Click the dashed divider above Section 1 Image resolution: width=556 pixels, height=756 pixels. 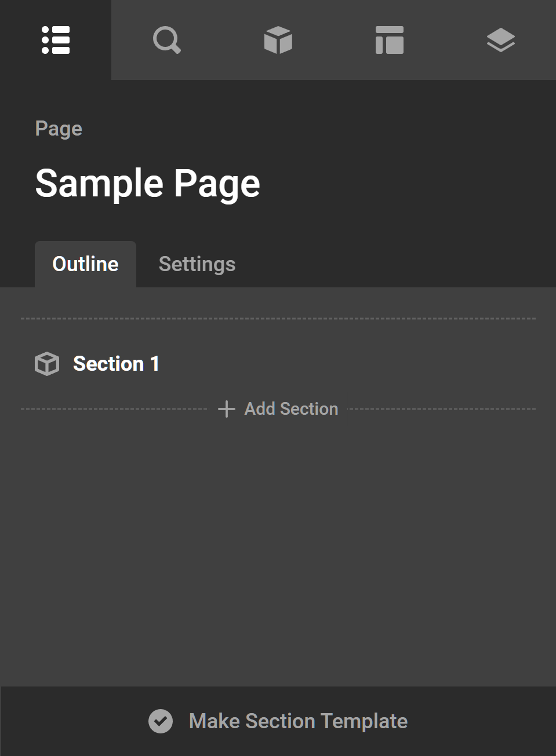[x=278, y=319]
